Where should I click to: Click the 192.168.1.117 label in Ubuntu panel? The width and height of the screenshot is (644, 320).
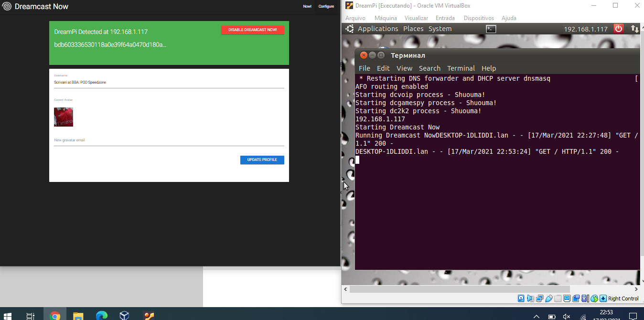pos(586,29)
